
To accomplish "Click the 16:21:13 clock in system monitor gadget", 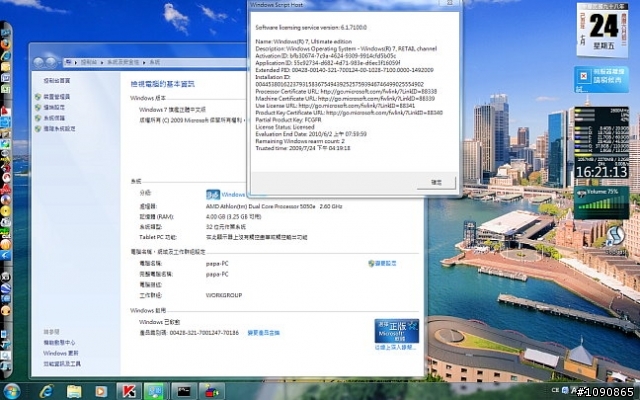I will click(602, 172).
